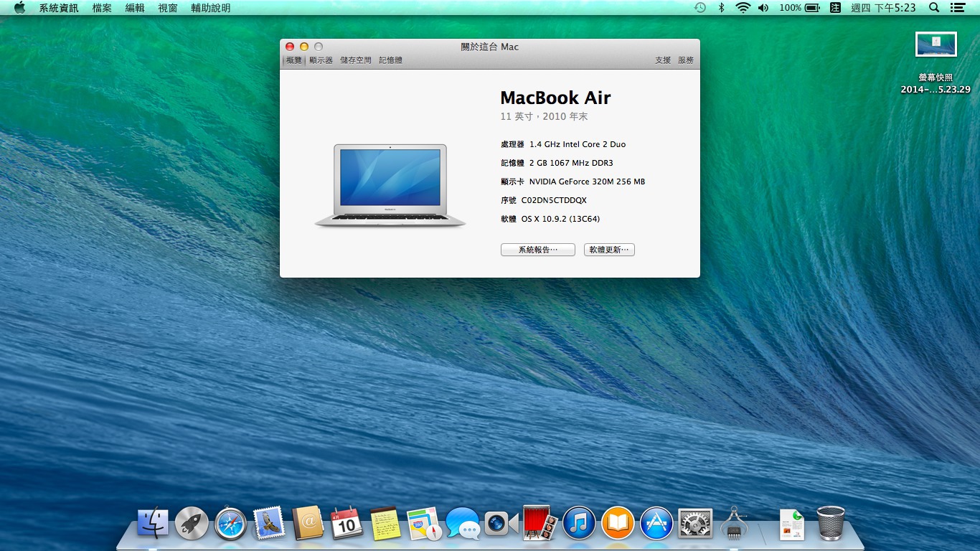Switch to the 顯示器 tab
Viewport: 980px width, 551px height.
[321, 60]
